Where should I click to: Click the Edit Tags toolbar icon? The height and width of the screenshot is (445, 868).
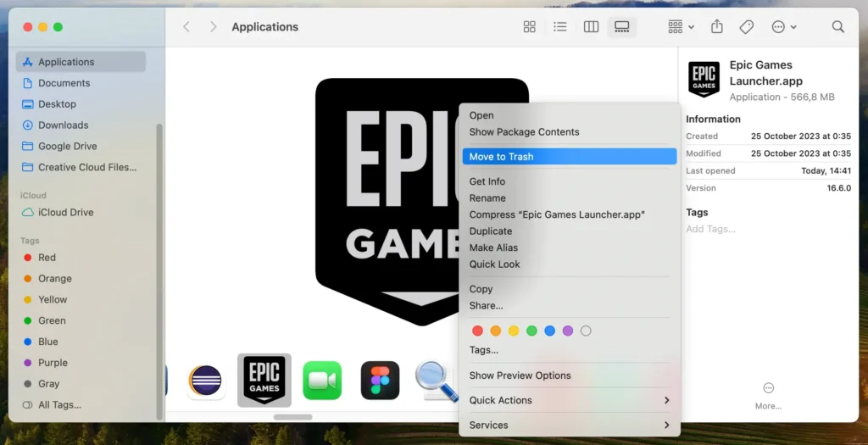[x=747, y=26]
